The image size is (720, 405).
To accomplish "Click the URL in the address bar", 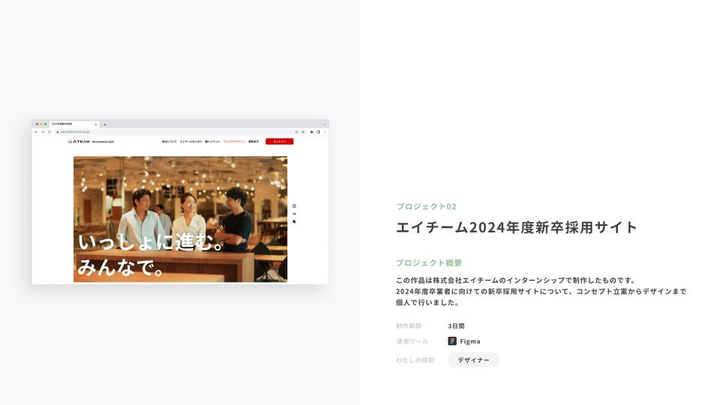I will [x=75, y=132].
